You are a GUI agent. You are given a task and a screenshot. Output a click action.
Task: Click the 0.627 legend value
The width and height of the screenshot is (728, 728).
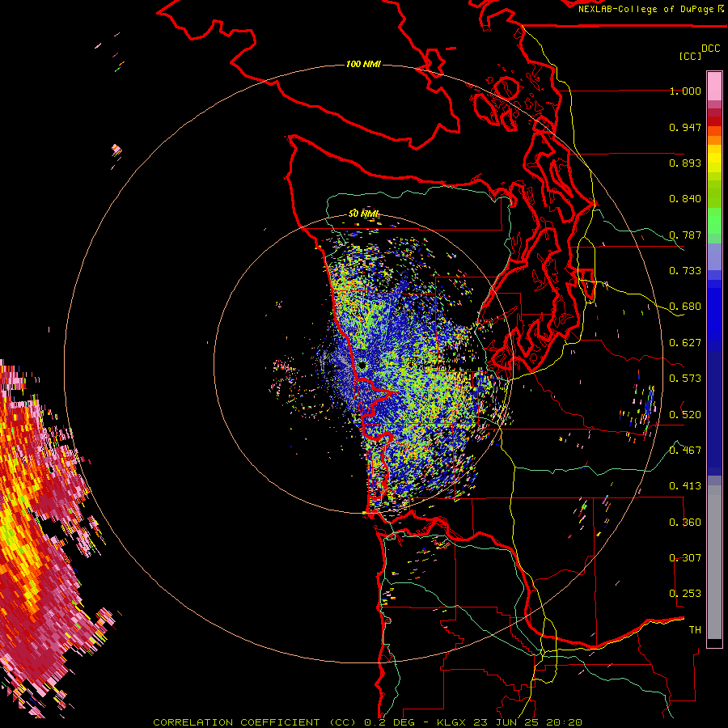click(x=685, y=343)
